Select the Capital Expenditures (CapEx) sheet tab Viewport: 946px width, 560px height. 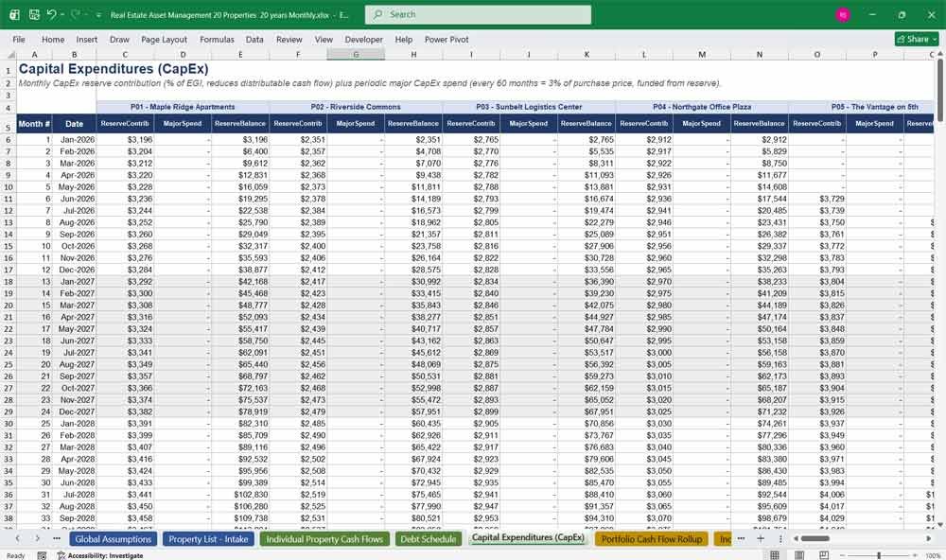point(528,537)
